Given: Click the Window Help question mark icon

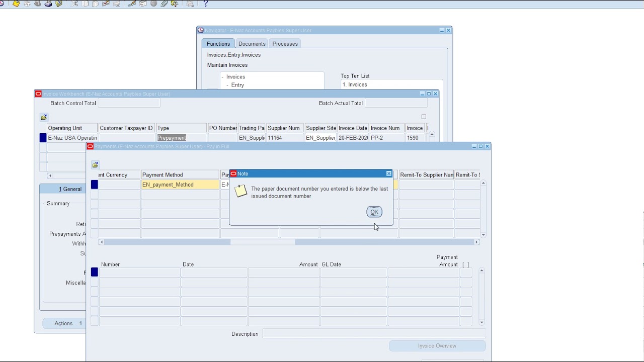Looking at the screenshot, I should point(205,4).
